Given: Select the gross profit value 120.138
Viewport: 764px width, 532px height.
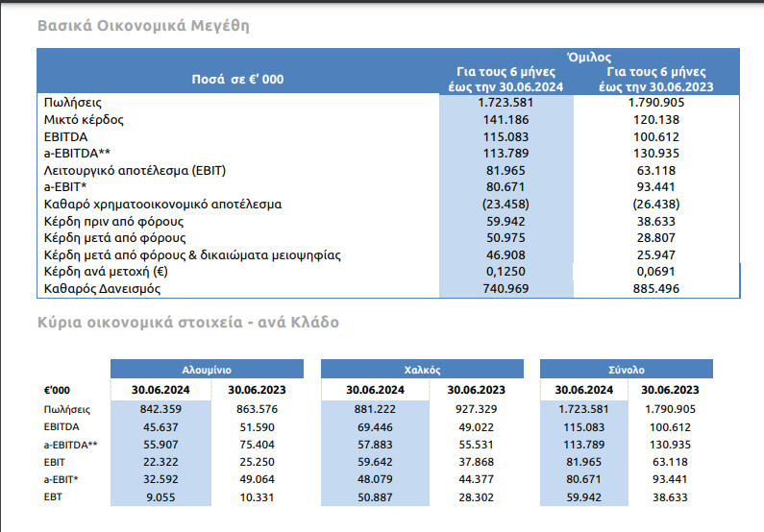Looking at the screenshot, I should point(656,120).
